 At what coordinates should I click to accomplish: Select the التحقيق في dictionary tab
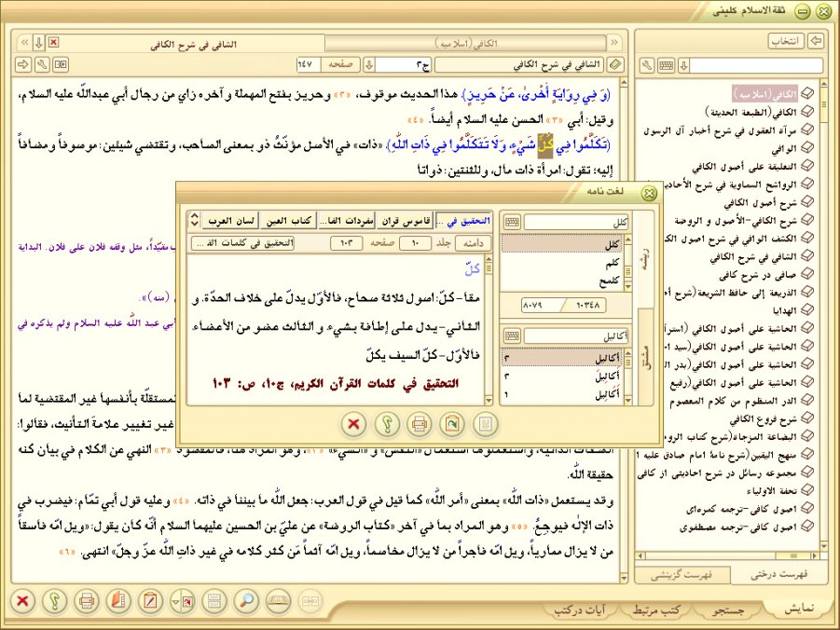(464, 221)
